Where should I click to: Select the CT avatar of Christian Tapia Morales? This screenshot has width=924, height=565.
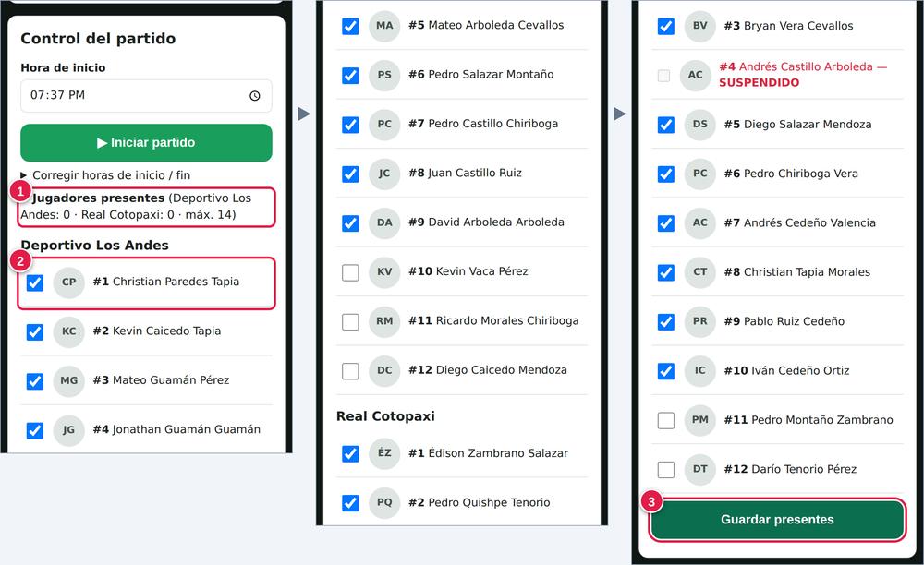700,272
